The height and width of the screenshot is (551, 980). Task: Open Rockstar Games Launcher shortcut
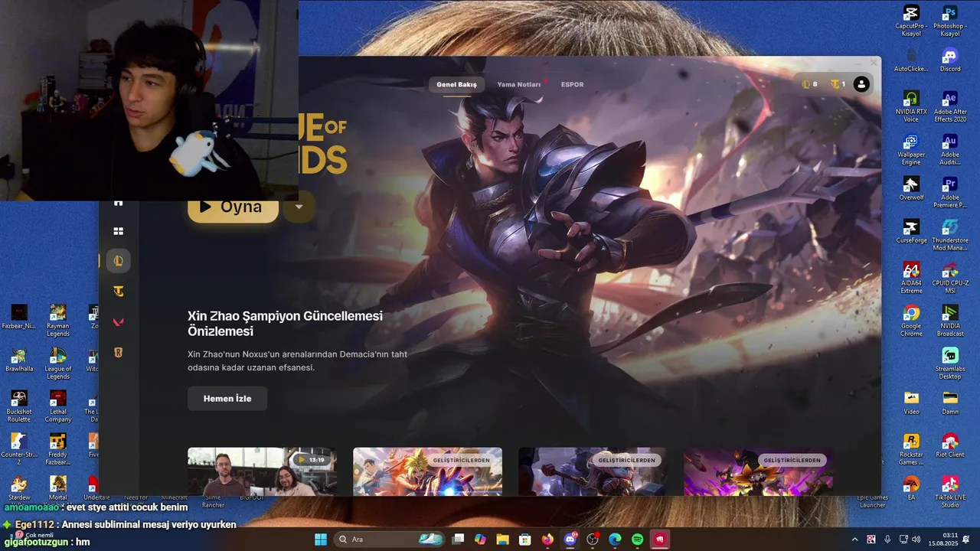911,449
